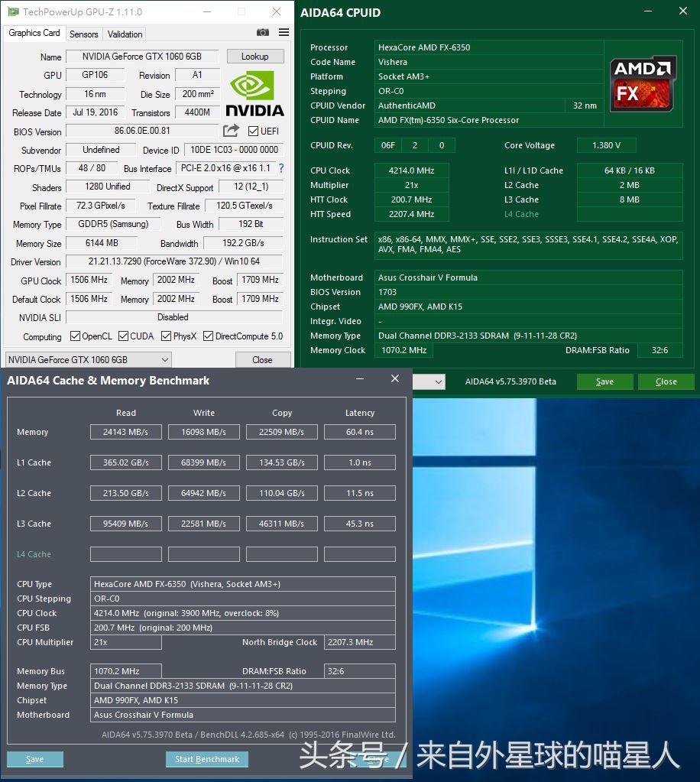
Task: Click the BIOS Version field 86.06.0E.00.81
Action: [x=142, y=131]
